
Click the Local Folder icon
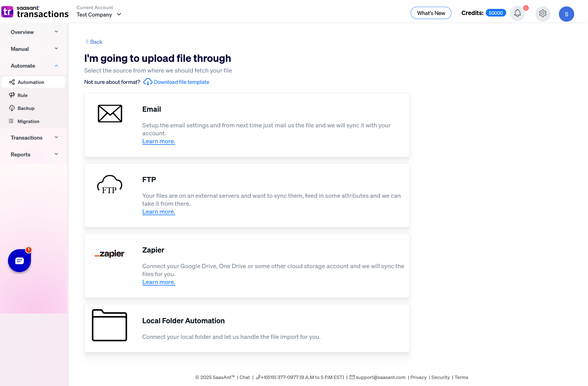tap(109, 325)
